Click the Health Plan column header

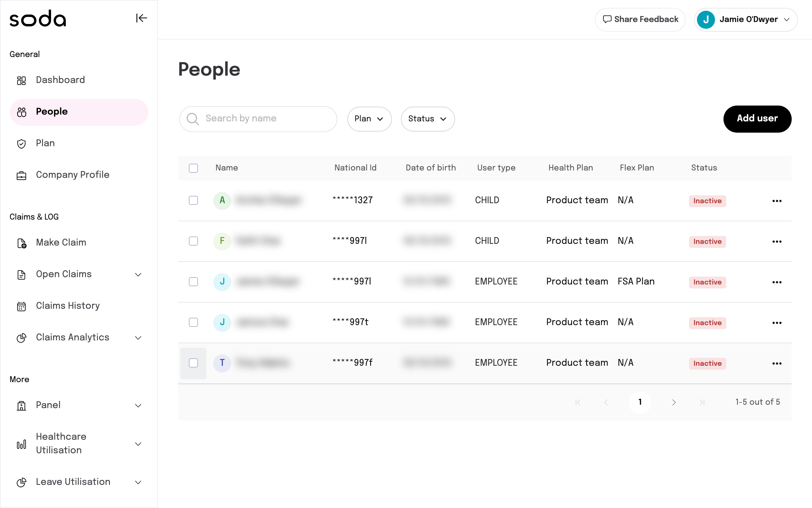(x=571, y=168)
